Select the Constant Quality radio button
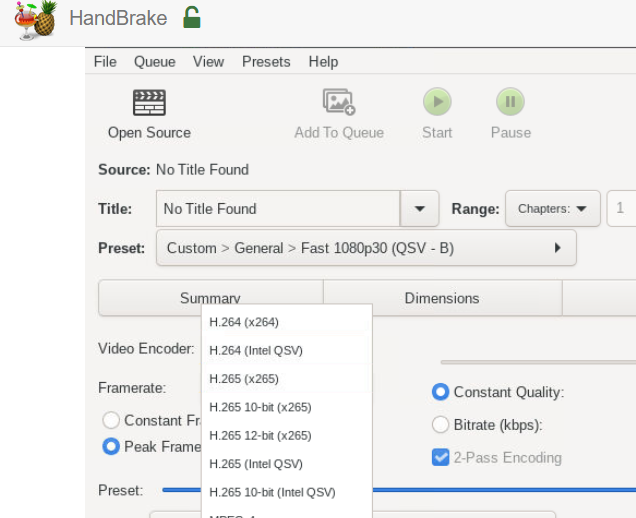The height and width of the screenshot is (518, 636). 440,392
